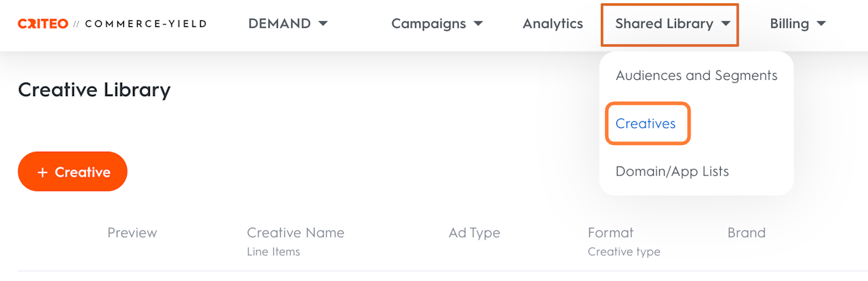Open Domain/App Lists from menu

(x=672, y=171)
